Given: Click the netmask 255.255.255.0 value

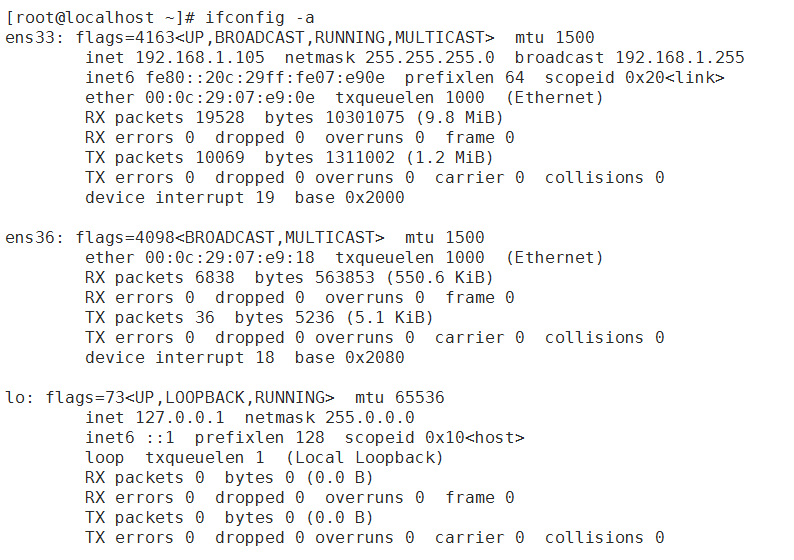Looking at the screenshot, I should click(x=430, y=57).
